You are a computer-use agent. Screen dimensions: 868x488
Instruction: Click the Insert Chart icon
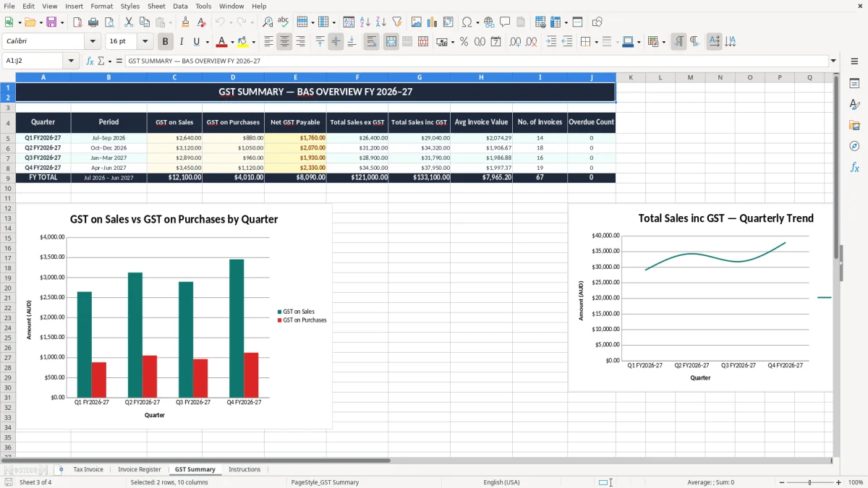pos(433,22)
